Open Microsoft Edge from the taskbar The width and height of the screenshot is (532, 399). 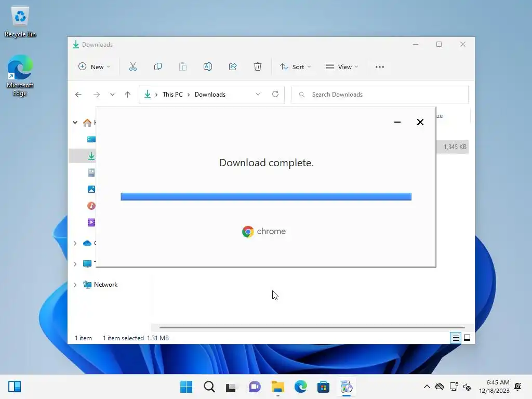300,387
